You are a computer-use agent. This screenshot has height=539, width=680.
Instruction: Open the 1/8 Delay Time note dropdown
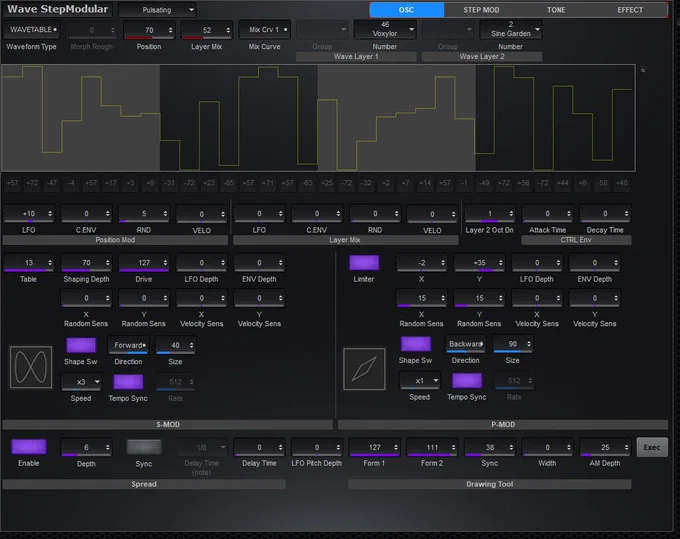[x=202, y=447]
